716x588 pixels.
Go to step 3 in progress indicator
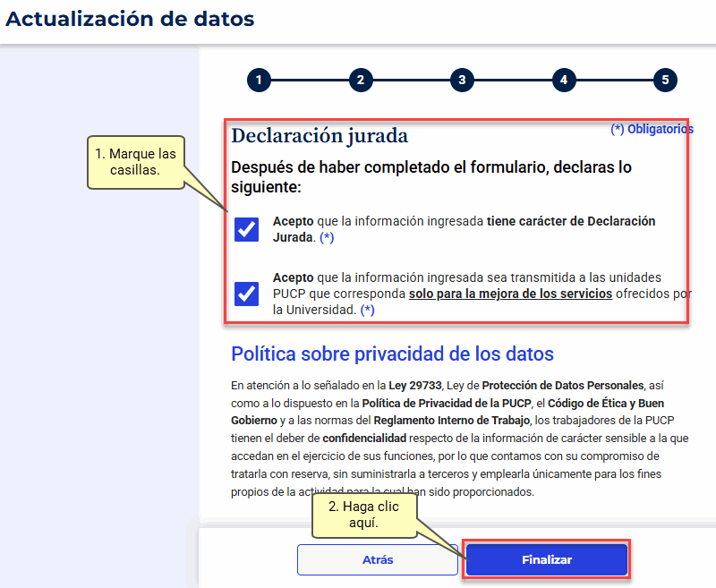(462, 80)
